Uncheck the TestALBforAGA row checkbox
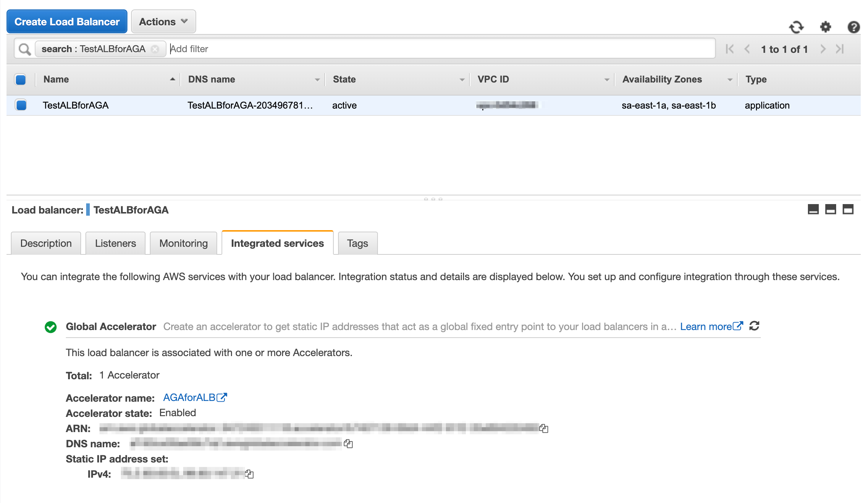This screenshot has height=503, width=868. (x=21, y=105)
